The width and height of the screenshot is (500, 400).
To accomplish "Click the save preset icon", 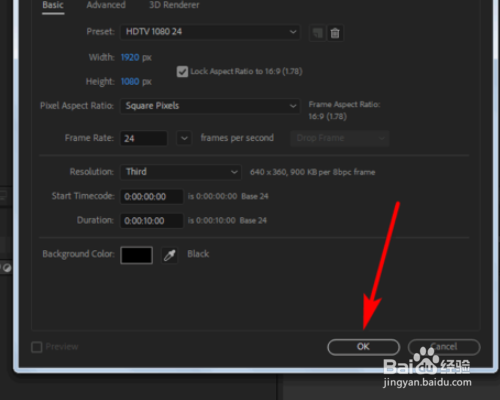I will (317, 33).
